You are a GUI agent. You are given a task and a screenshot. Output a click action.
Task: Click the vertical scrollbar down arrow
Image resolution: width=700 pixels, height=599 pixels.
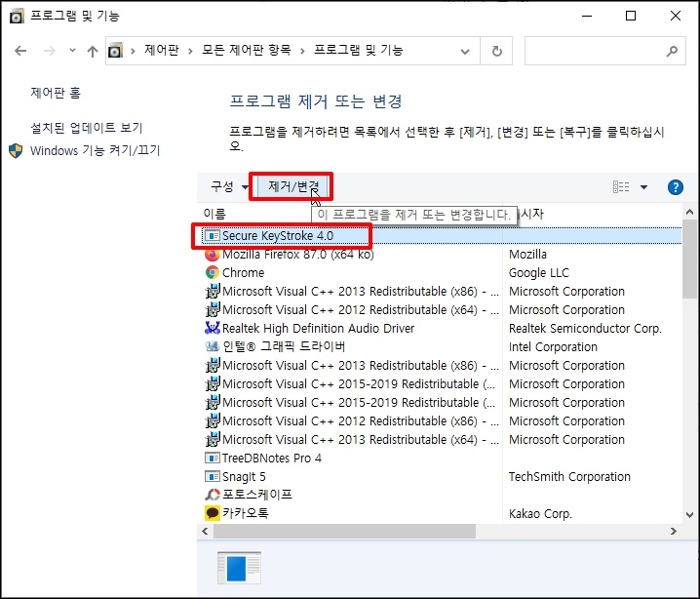pyautogui.click(x=689, y=515)
